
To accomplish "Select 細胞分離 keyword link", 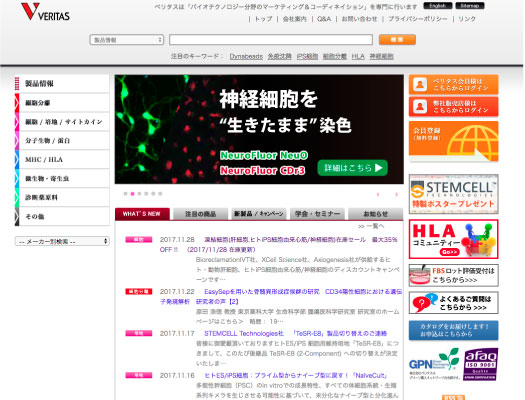I will coord(335,56).
